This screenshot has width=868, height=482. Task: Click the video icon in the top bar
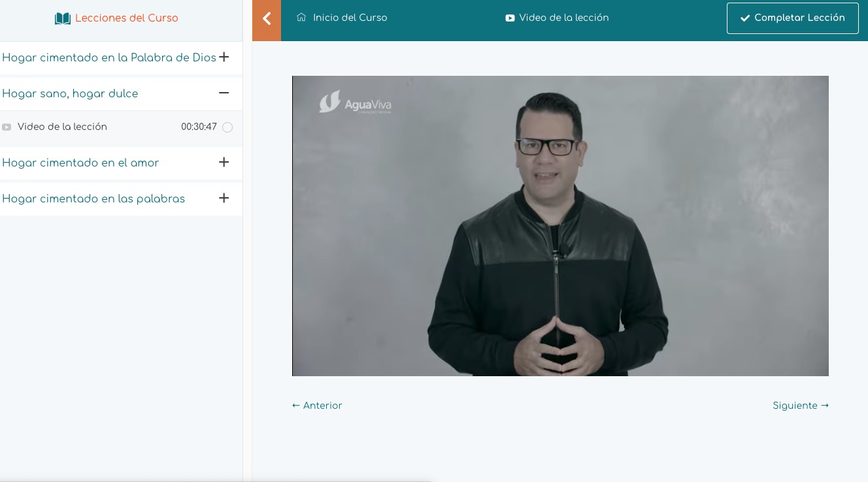click(510, 18)
